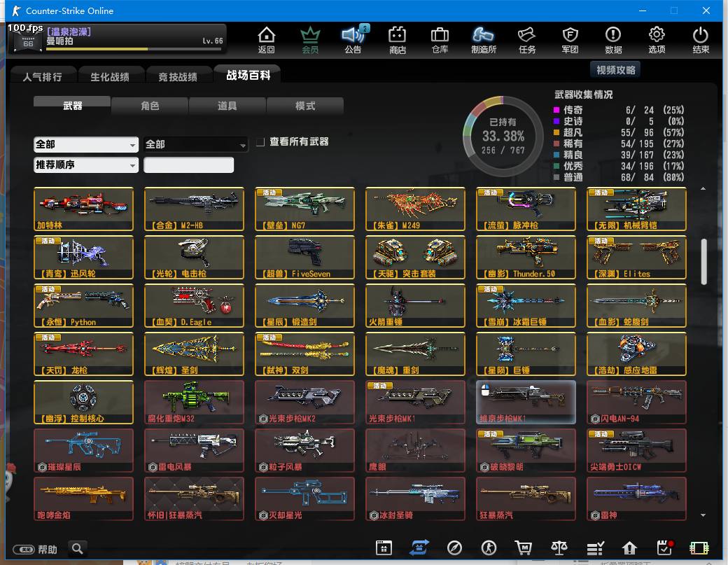Select the 雷神 weapon card
The width and height of the screenshot is (728, 565).
pyautogui.click(x=636, y=498)
